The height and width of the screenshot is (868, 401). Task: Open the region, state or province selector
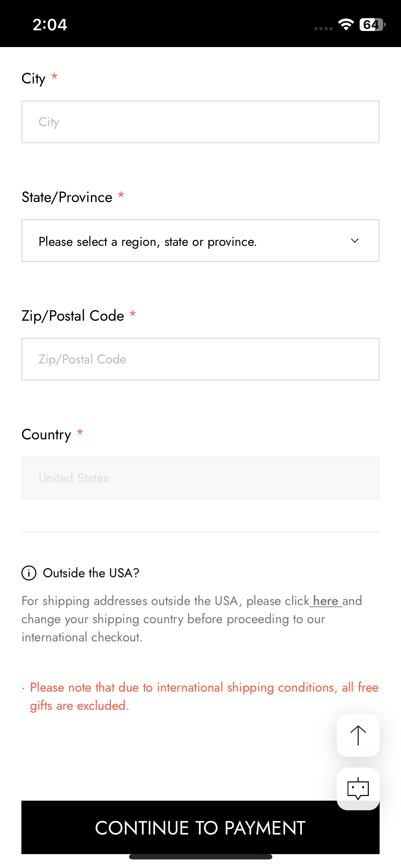[200, 241]
